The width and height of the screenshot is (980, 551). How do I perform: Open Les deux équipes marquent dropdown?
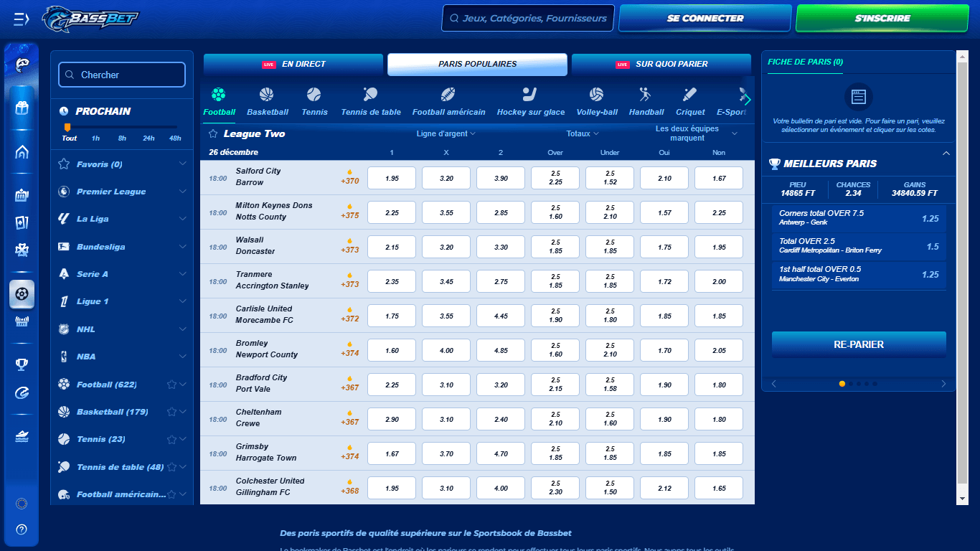[696, 133]
